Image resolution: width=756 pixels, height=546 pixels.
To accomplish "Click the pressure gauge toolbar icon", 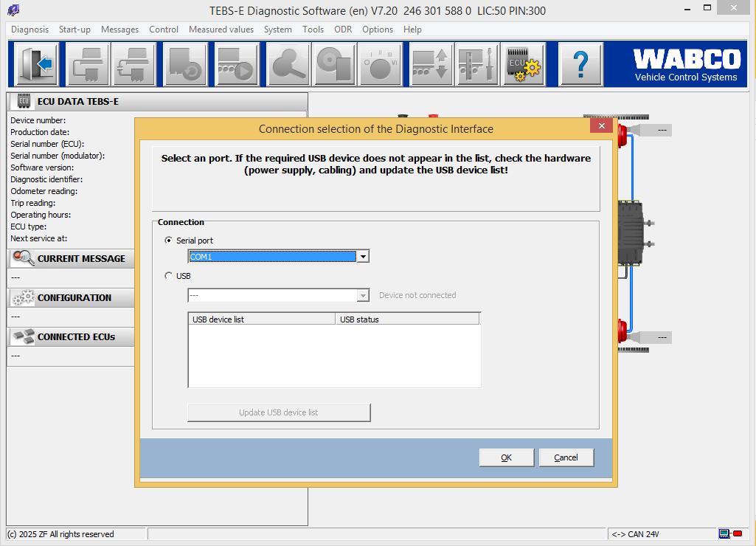I will coord(380,64).
